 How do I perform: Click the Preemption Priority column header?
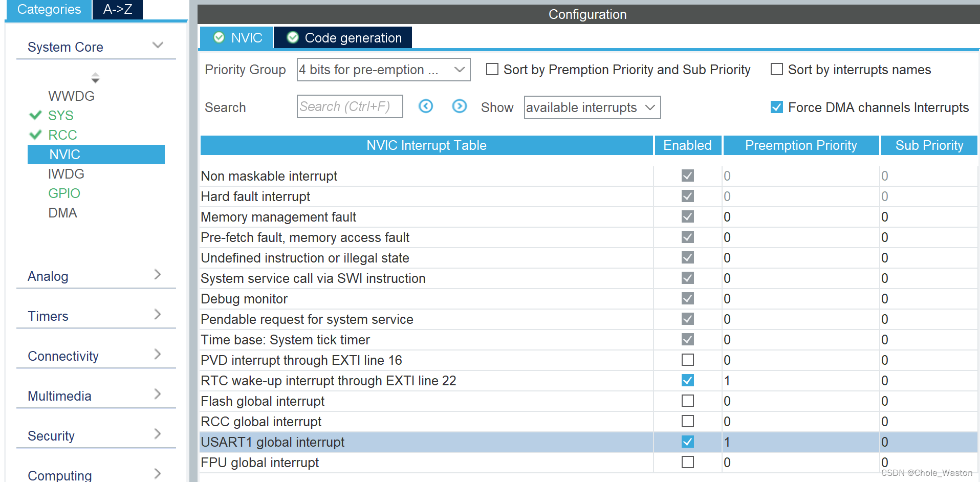click(801, 145)
